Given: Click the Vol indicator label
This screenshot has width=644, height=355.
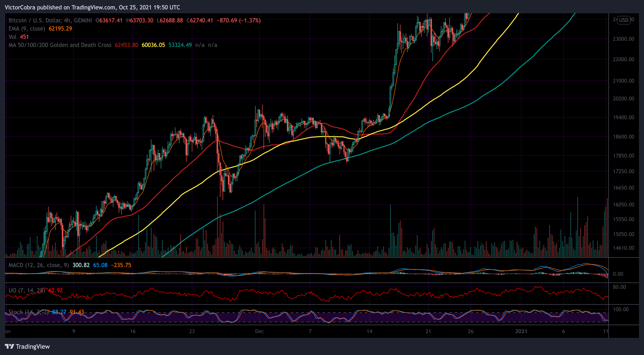Looking at the screenshot, I should click(x=13, y=37).
